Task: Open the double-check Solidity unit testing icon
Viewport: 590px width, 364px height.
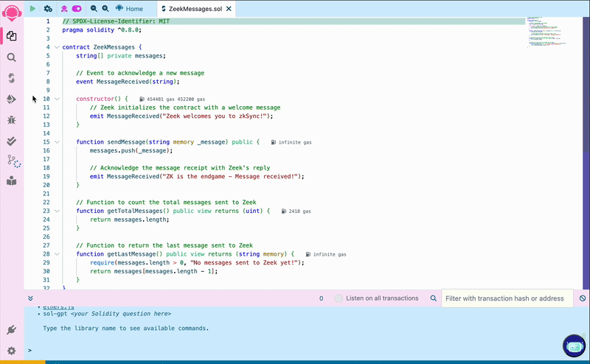Action: 12,141
